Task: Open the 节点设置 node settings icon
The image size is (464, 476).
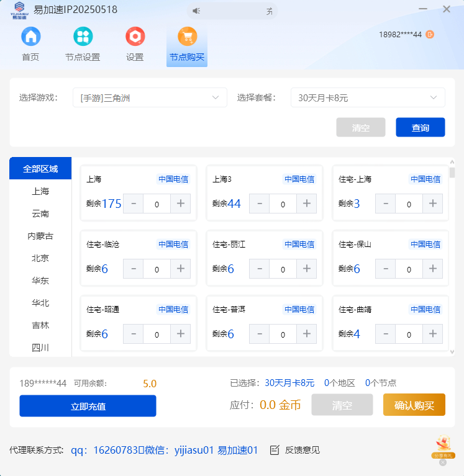Action: 83,37
